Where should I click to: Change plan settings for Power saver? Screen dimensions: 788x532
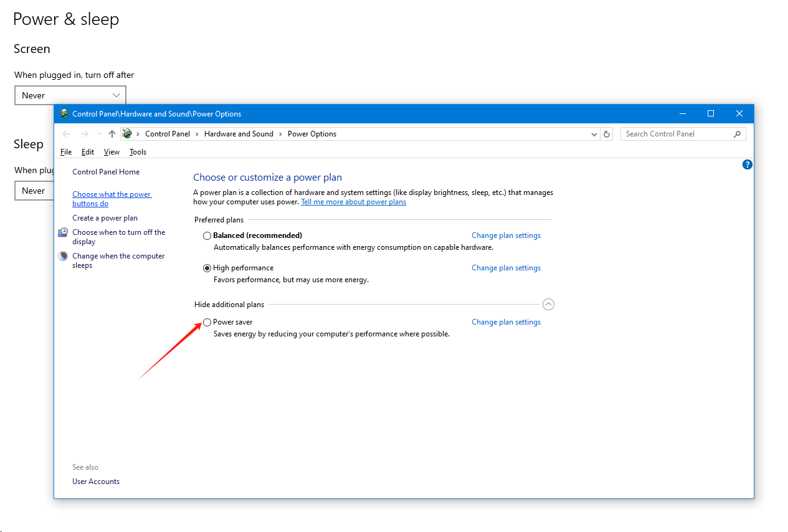click(x=506, y=322)
